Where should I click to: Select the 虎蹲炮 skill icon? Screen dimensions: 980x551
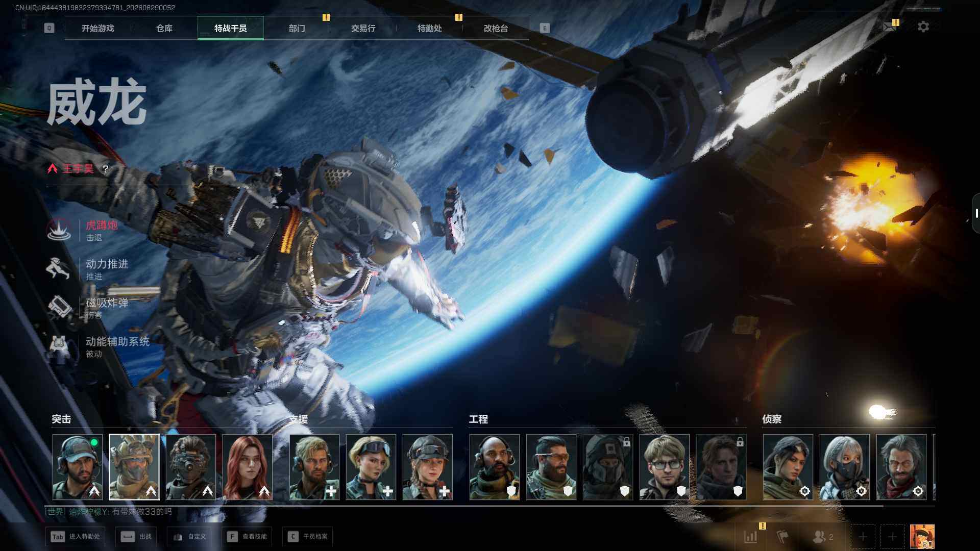59,230
